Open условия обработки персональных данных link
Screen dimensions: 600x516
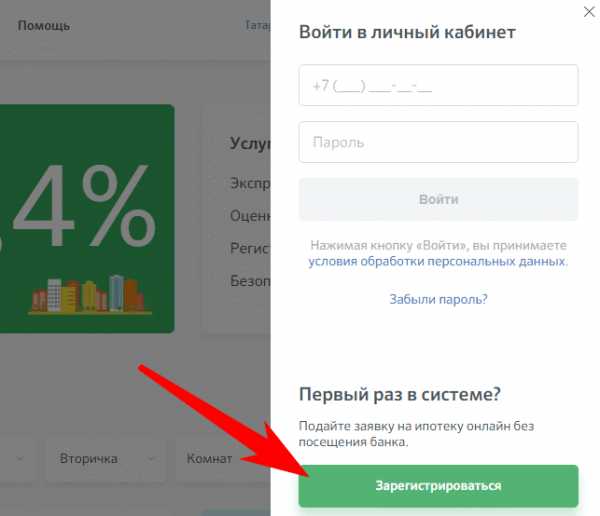pyautogui.click(x=437, y=261)
